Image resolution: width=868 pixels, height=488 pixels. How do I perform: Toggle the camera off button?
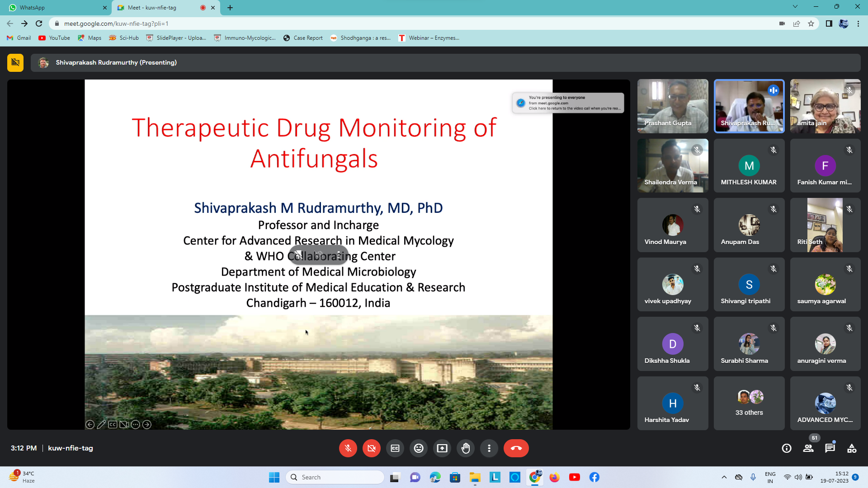[371, 448]
